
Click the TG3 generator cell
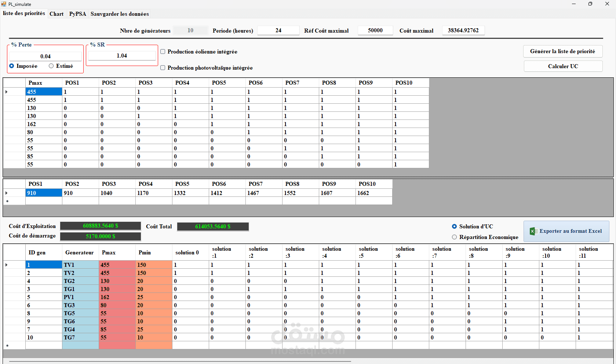[x=80, y=305]
